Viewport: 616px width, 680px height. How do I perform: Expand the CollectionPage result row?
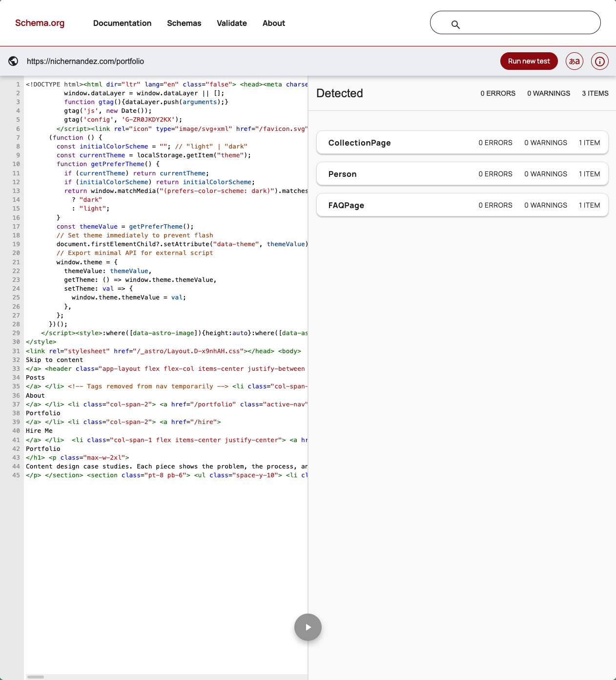pos(462,143)
